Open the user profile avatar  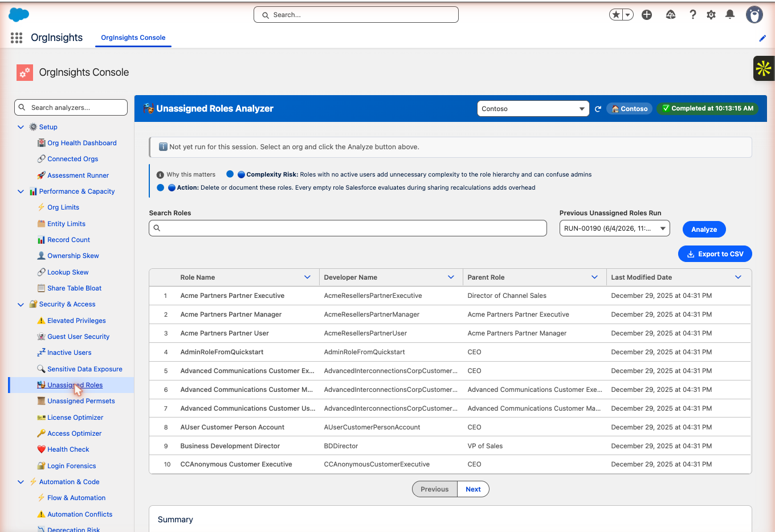tap(754, 15)
